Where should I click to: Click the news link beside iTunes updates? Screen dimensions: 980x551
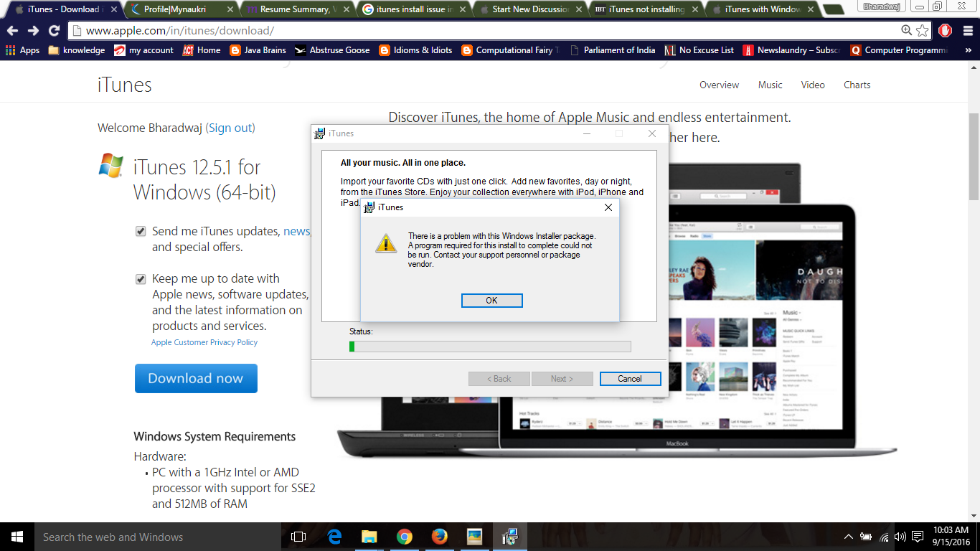point(296,231)
